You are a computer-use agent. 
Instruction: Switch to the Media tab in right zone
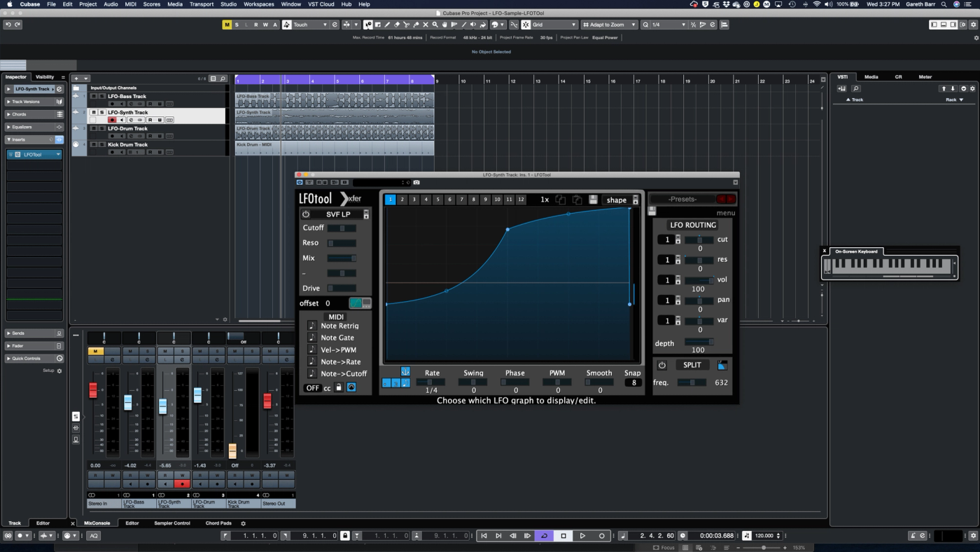(x=871, y=77)
